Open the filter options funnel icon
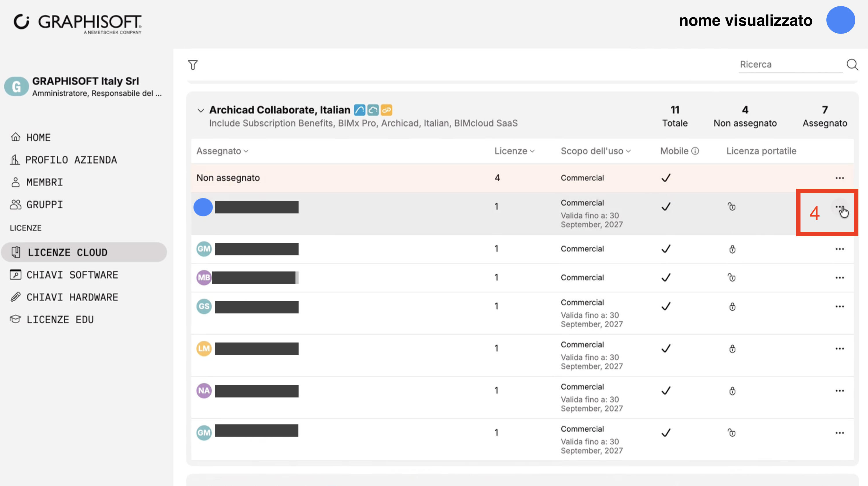Image resolution: width=868 pixels, height=486 pixels. coord(193,65)
